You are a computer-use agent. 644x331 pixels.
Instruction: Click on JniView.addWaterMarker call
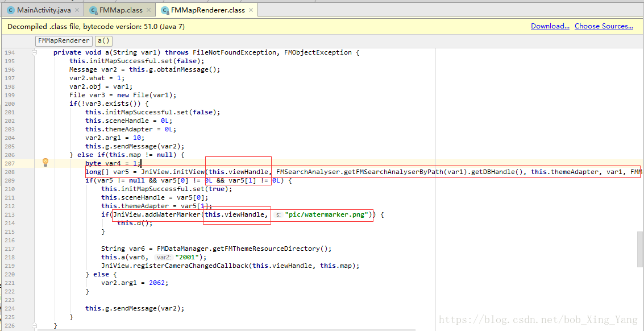(157, 214)
